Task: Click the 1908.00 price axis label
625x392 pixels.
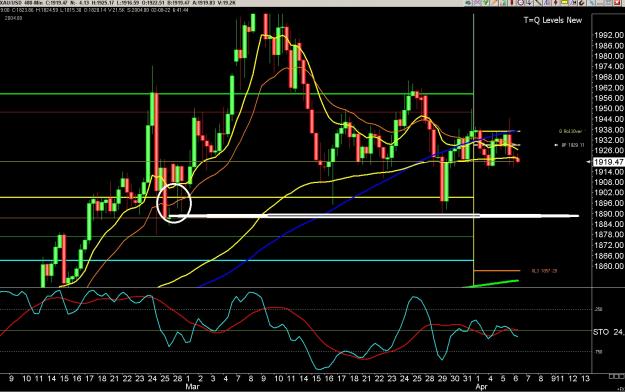Action: (x=609, y=182)
